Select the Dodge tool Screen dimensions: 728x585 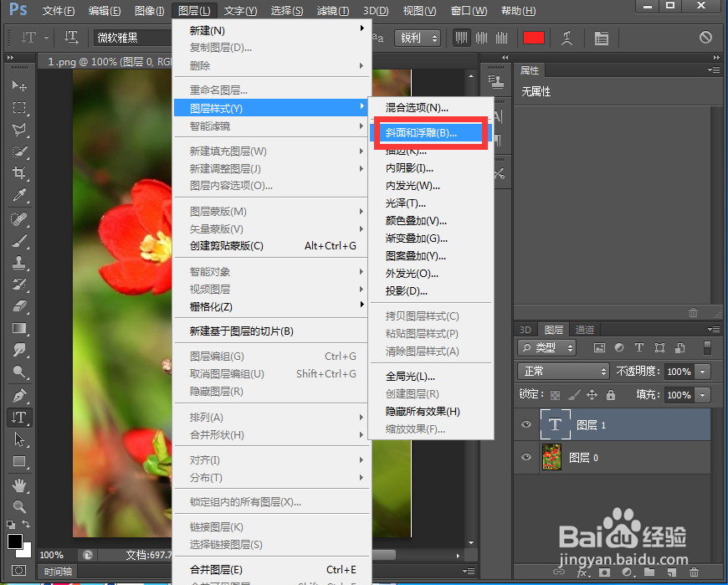19,372
